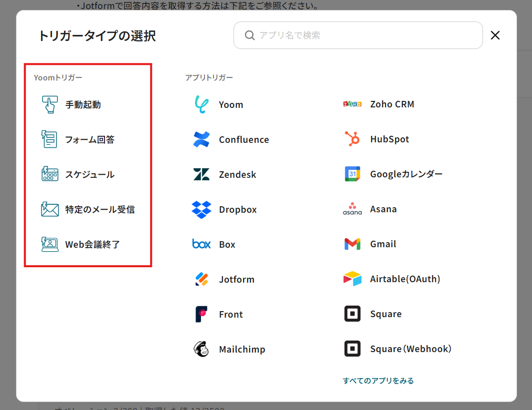Click the アプリ名で検索 search field
Screen dimensions: 532x410
tap(365, 35)
